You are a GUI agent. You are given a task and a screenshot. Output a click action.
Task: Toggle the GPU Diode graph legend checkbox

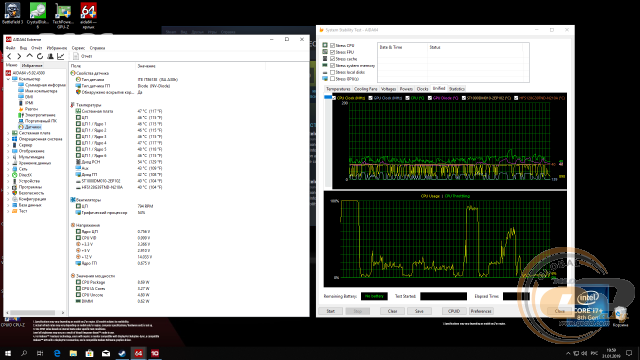pos(430,98)
